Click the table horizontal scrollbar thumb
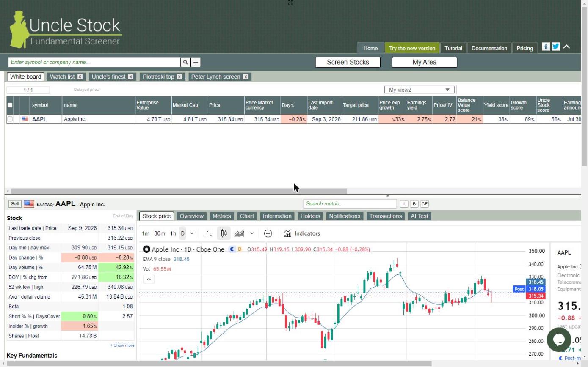 (x=179, y=191)
